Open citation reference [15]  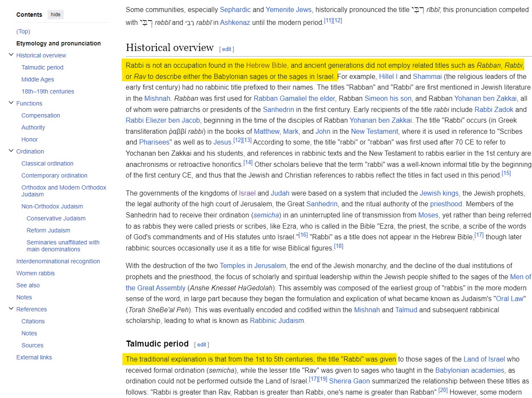tap(506, 173)
